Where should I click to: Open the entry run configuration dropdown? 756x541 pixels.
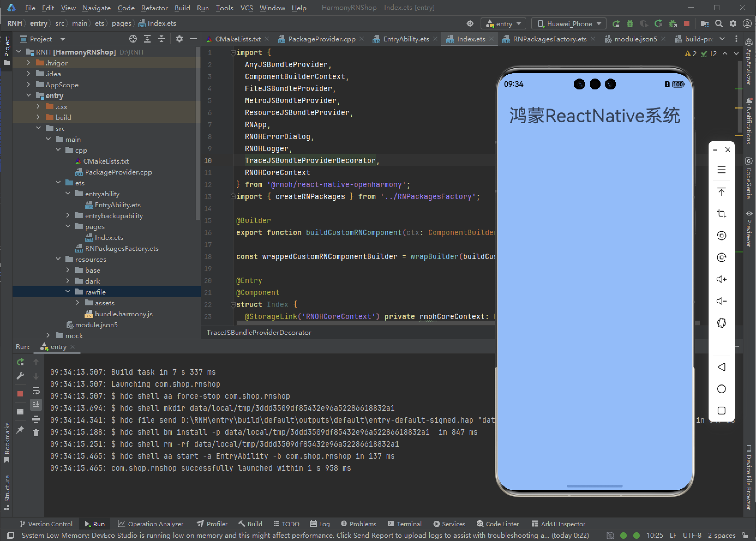click(503, 24)
